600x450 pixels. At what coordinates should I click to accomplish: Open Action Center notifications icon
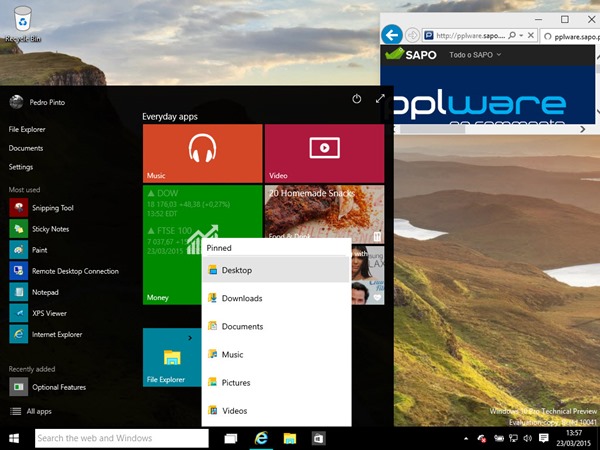[543, 439]
